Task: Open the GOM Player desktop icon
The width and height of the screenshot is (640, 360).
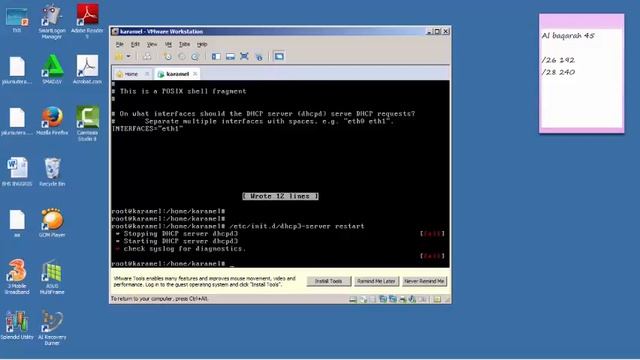Action: tap(52, 223)
